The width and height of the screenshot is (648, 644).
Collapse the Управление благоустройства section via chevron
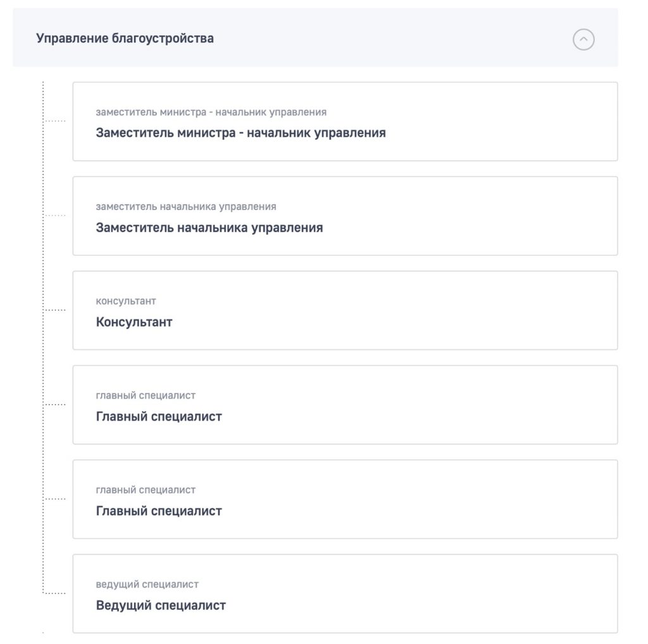point(583,39)
